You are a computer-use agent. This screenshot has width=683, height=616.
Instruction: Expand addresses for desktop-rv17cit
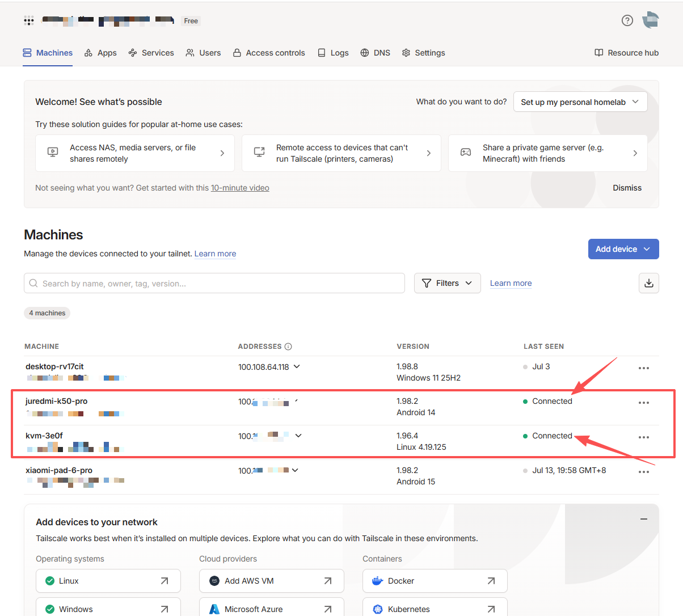pyautogui.click(x=297, y=366)
